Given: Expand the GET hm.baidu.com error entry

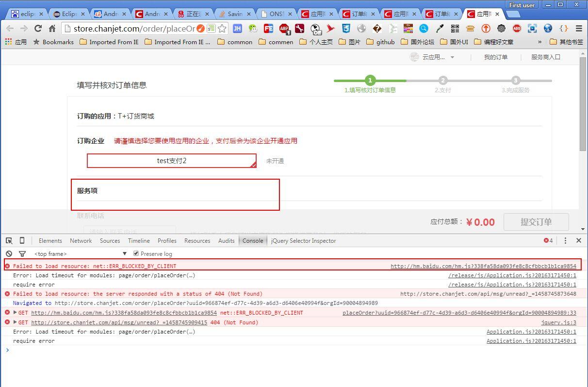Looking at the screenshot, I should (x=15, y=313).
